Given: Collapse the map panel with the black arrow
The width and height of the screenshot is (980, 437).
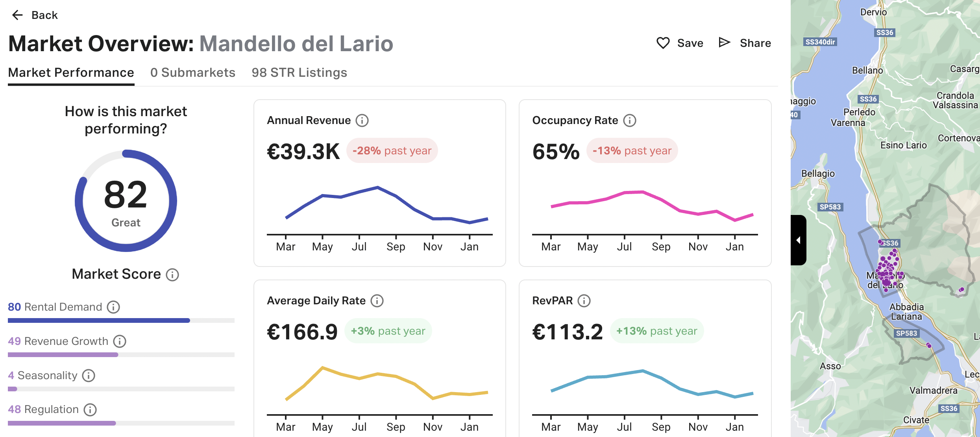Looking at the screenshot, I should [798, 240].
